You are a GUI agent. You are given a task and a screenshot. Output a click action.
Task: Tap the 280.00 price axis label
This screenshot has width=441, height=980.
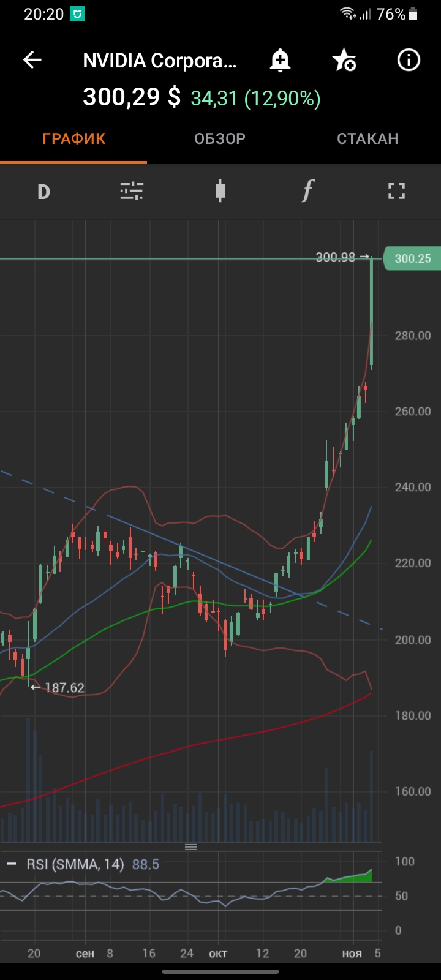click(x=413, y=336)
